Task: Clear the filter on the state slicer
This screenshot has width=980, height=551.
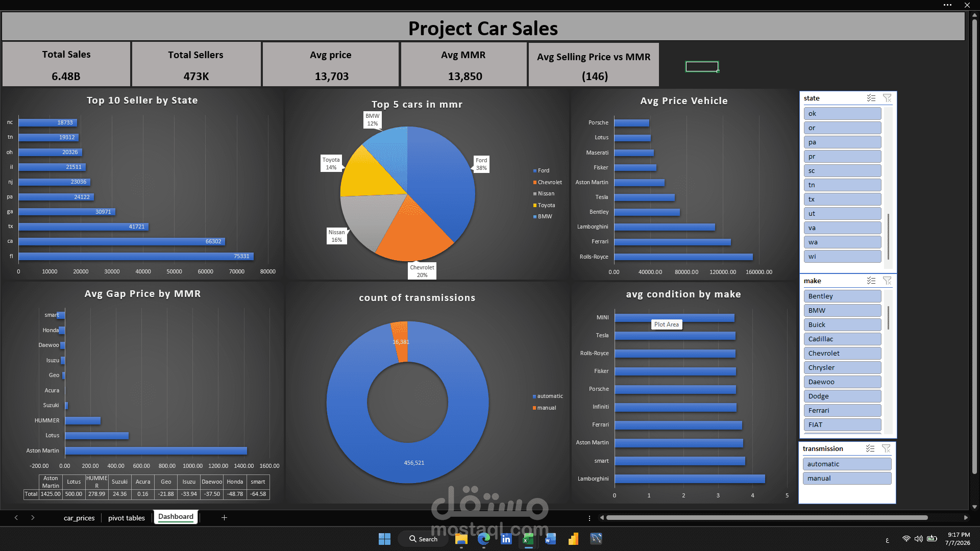Action: (x=887, y=98)
